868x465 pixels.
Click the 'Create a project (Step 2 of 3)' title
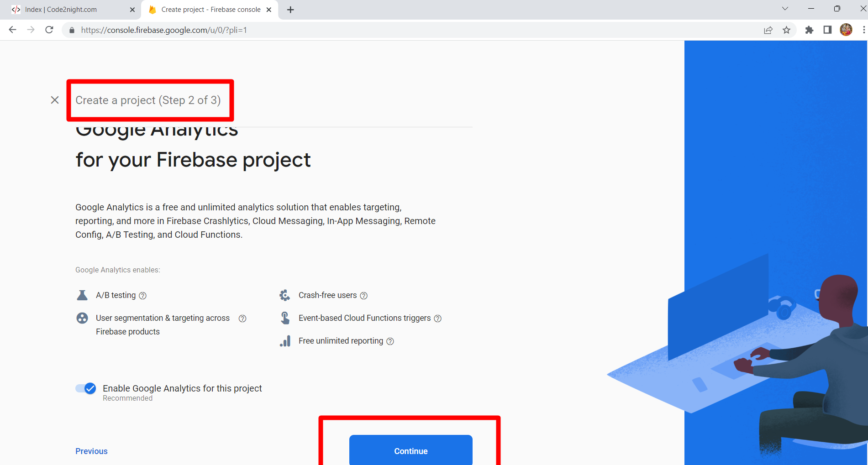point(148,100)
